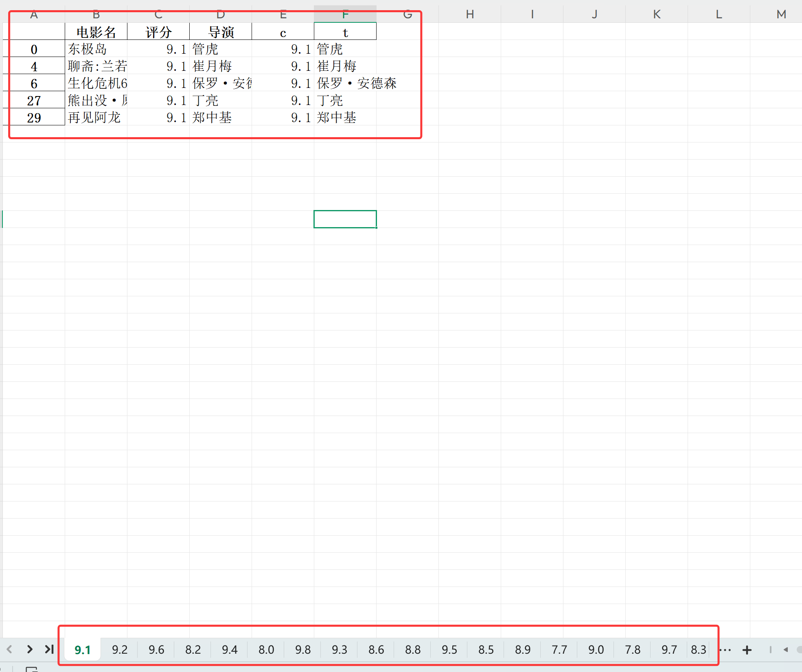Select column H header

[x=470, y=14]
